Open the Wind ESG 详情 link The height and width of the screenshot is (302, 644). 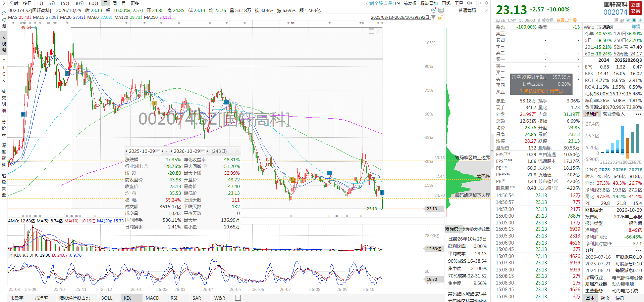636,27
